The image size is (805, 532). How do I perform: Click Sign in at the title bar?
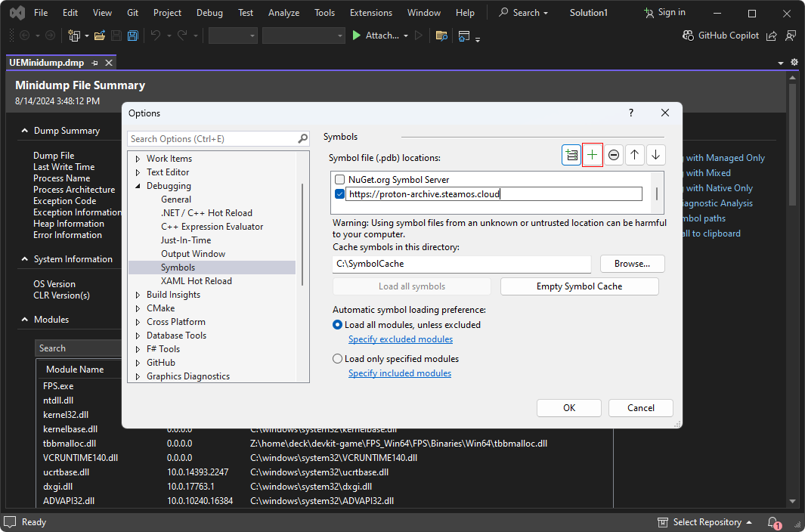tap(665, 12)
